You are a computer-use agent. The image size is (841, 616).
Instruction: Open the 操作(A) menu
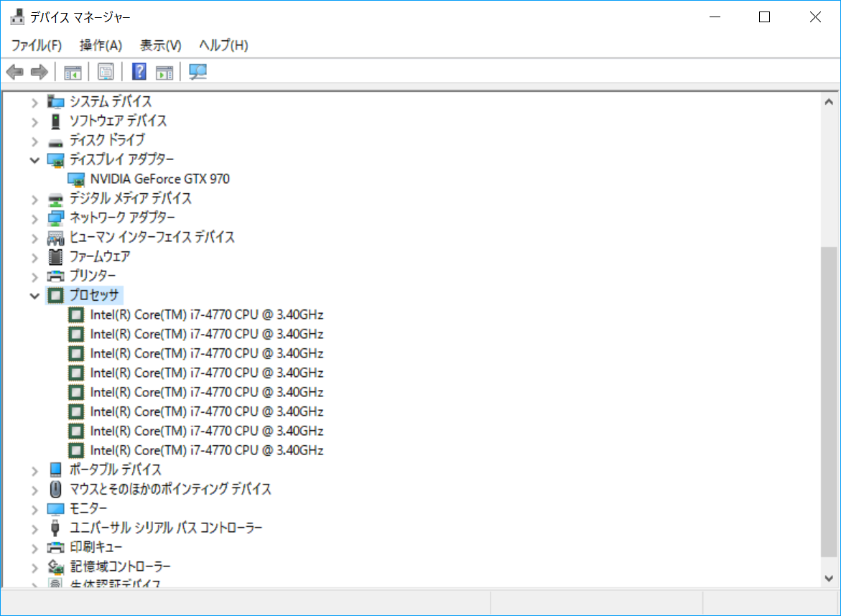[x=101, y=45]
